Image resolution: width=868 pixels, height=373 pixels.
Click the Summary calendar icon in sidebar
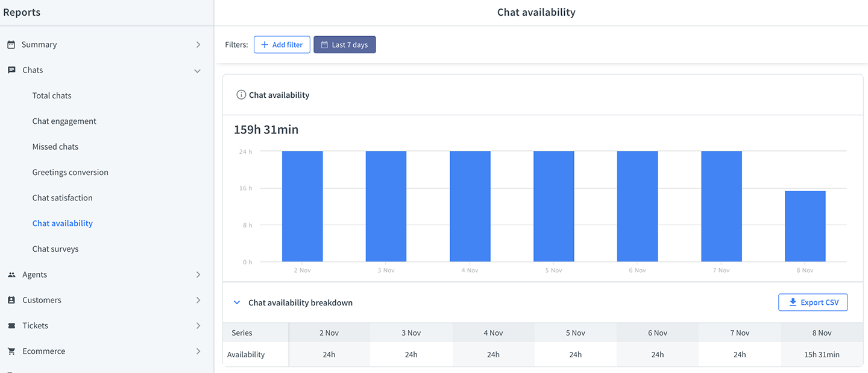coord(11,45)
